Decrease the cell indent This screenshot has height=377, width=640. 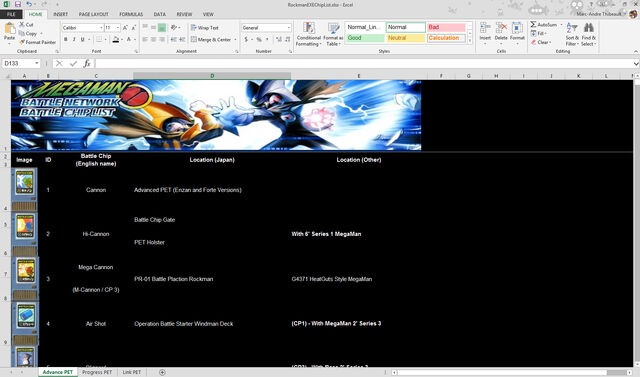(173, 40)
